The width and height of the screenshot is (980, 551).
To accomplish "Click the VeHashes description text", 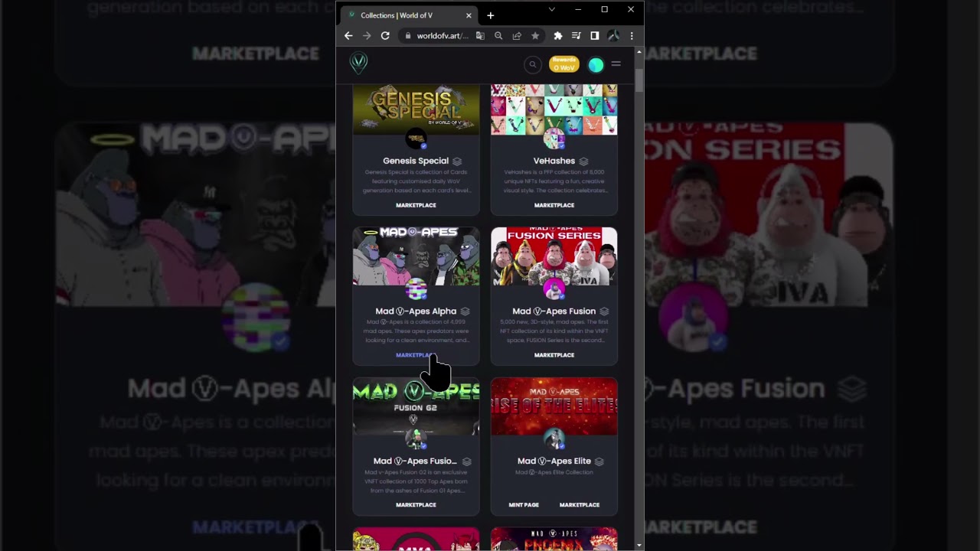I will (554, 181).
